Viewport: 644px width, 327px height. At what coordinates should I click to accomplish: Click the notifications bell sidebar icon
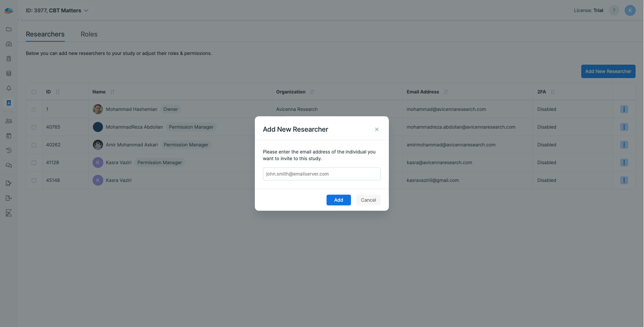click(x=8, y=88)
